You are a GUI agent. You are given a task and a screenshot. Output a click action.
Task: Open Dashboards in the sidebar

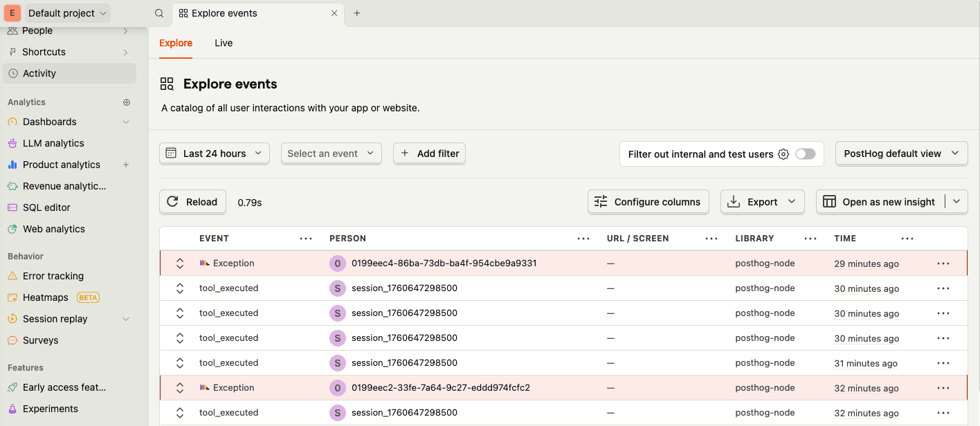pyautogui.click(x=48, y=121)
